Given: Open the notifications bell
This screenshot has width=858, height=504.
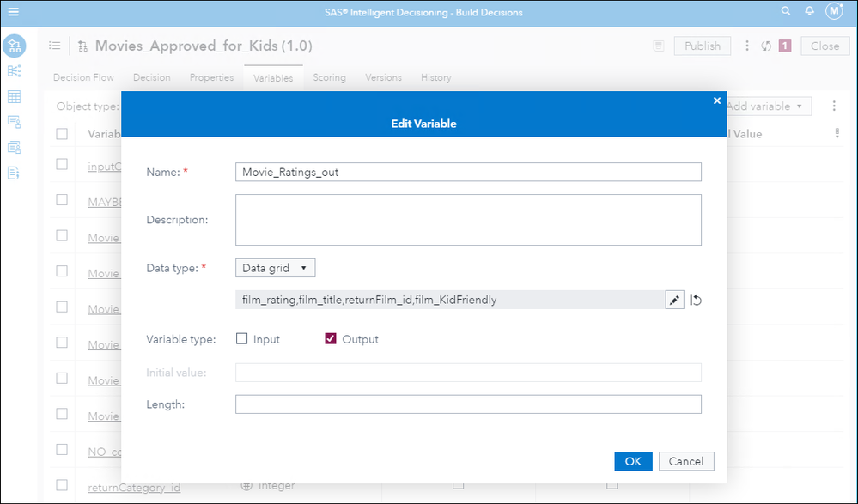Looking at the screenshot, I should [x=809, y=12].
